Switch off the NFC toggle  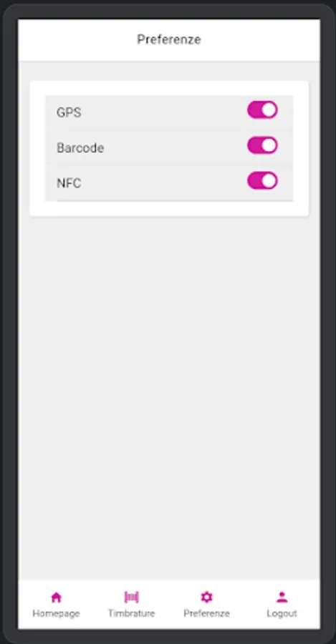pyautogui.click(x=262, y=181)
